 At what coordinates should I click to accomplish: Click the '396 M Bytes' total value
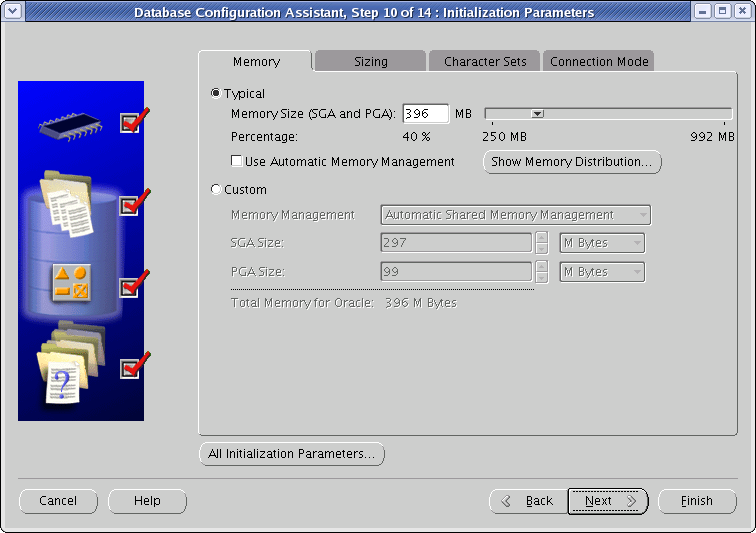(x=421, y=303)
